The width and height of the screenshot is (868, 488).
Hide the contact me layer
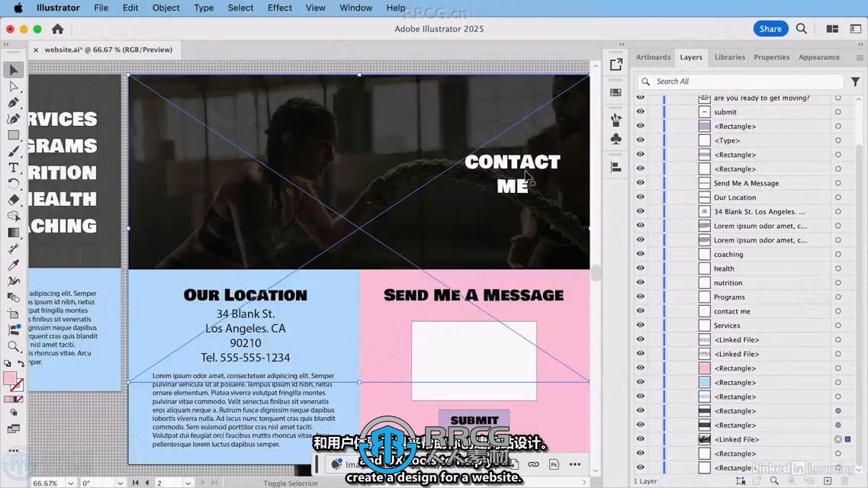coord(641,311)
